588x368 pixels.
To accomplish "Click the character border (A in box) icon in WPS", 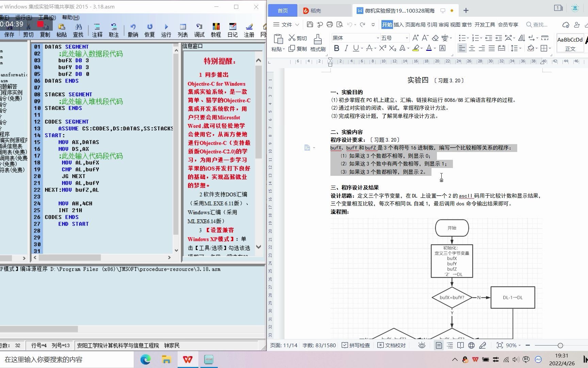I will pyautogui.click(x=442, y=48).
